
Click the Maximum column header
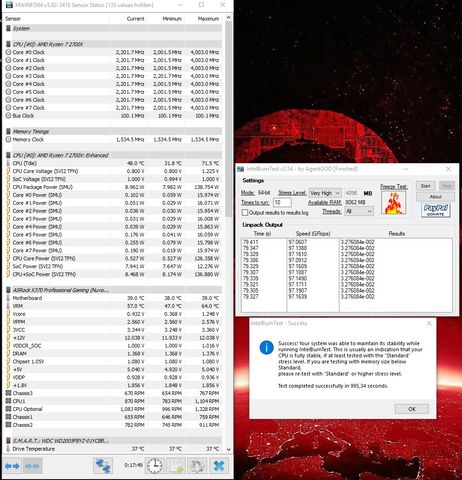[208, 19]
